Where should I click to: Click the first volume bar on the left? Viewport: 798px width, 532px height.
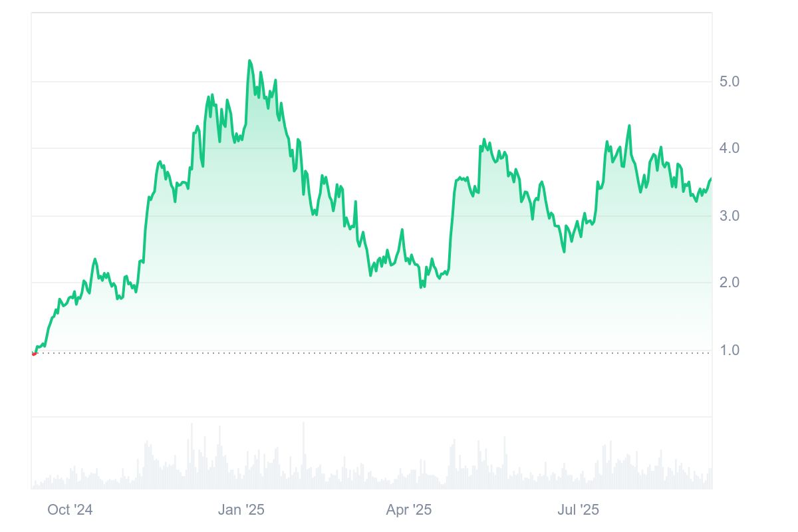33,485
